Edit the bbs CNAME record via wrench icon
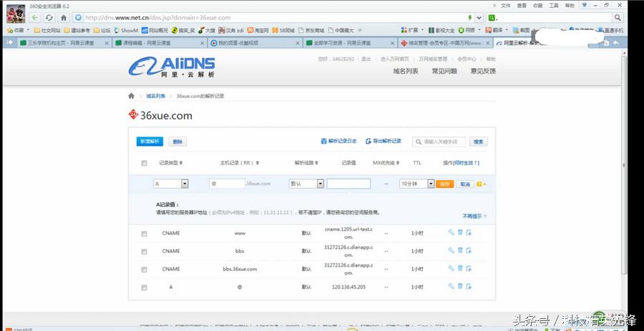The image size is (644, 331). tap(451, 251)
